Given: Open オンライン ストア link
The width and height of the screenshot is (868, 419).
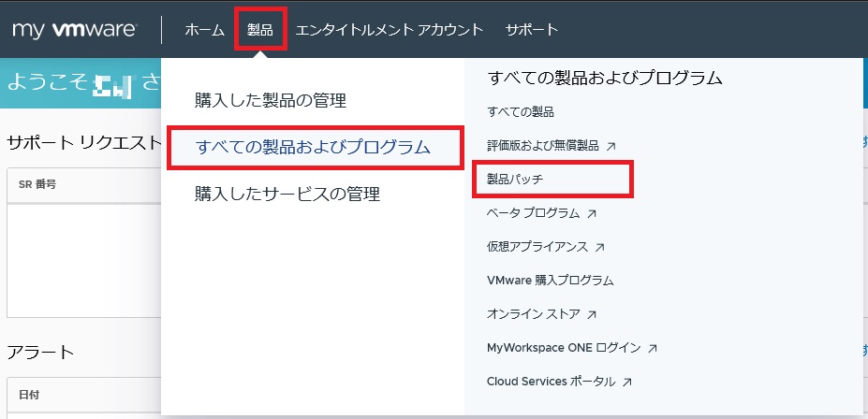Looking at the screenshot, I should coord(534,314).
